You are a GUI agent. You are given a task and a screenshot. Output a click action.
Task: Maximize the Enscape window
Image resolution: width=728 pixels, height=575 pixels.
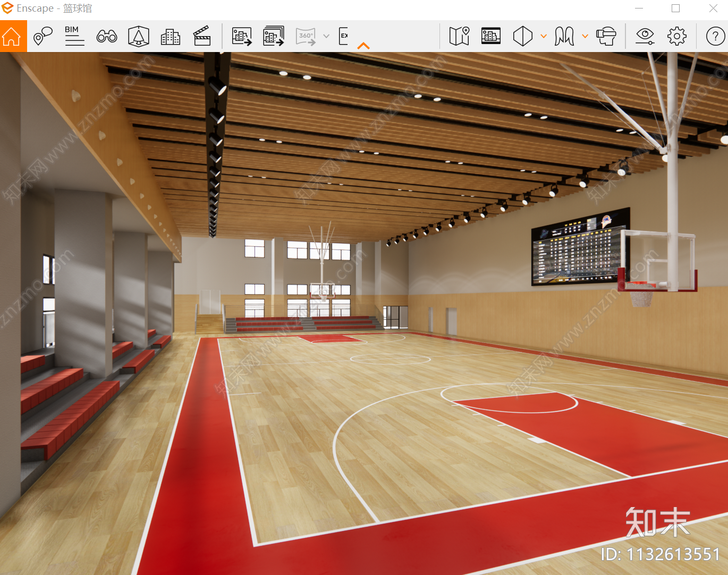(x=676, y=8)
